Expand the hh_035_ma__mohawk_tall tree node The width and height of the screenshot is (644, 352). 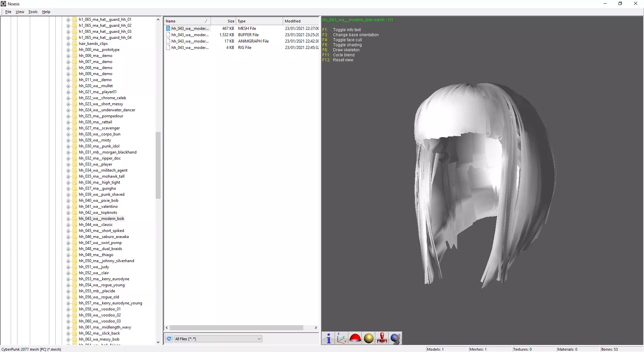[68, 176]
